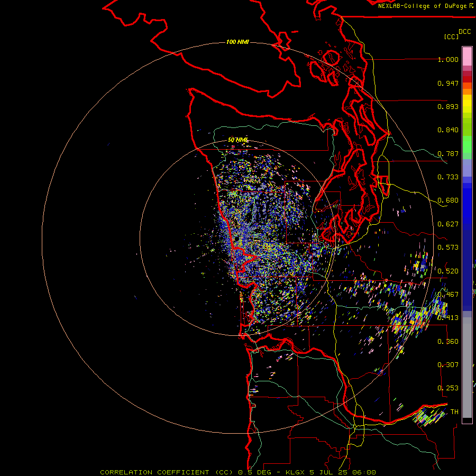Click the 0.680 value on the color scale
The height and width of the screenshot is (476, 476).
[x=448, y=200]
